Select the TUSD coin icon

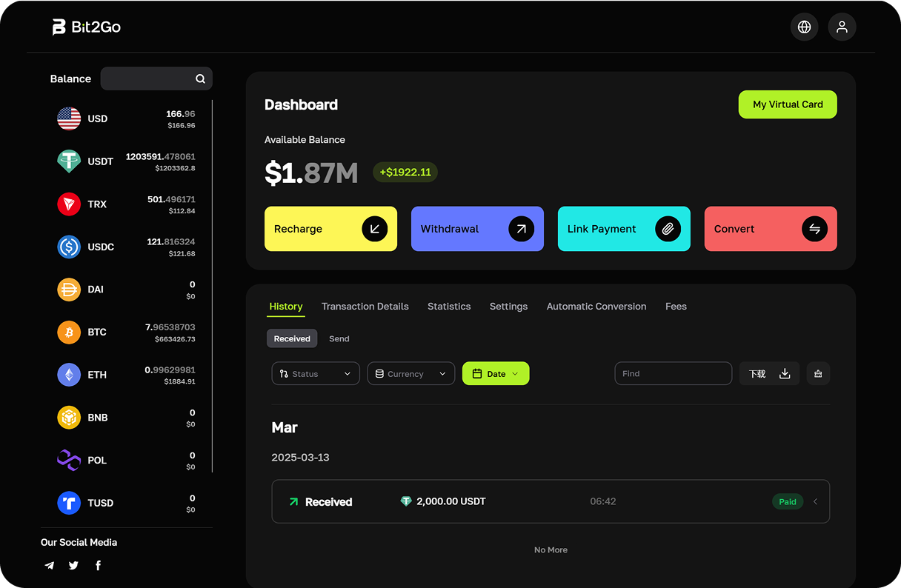coord(69,503)
